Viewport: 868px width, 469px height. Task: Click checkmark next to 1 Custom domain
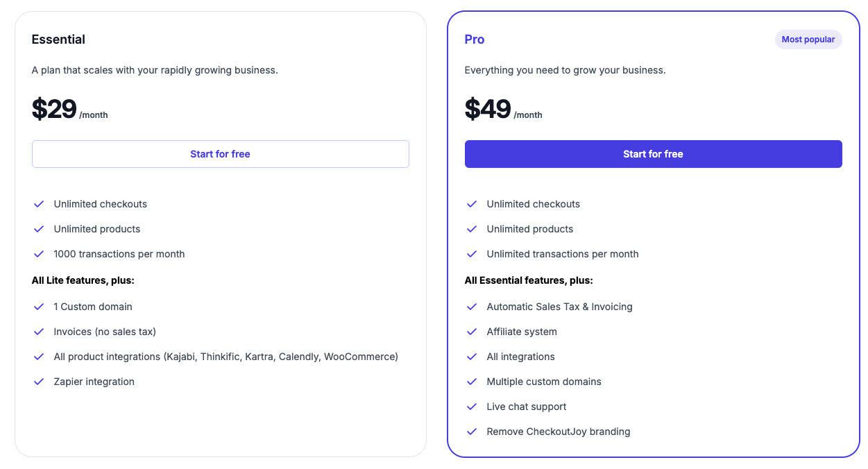(x=39, y=307)
